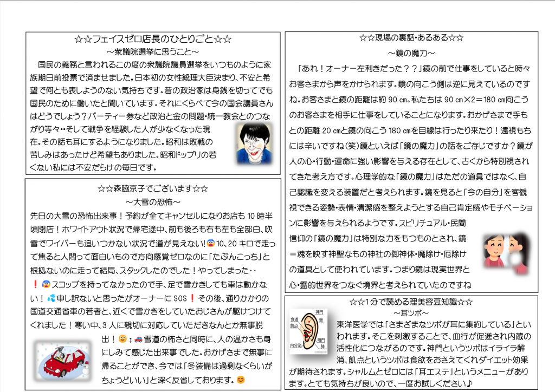Click the small car emoji before 雪道の怖さ
This screenshot has height=392, width=555.
138,339
